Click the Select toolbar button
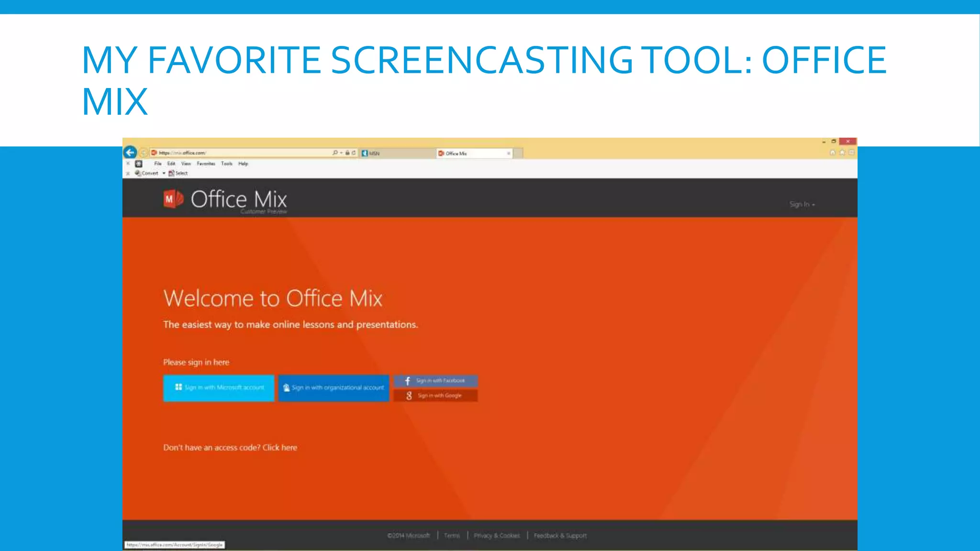 178,174
